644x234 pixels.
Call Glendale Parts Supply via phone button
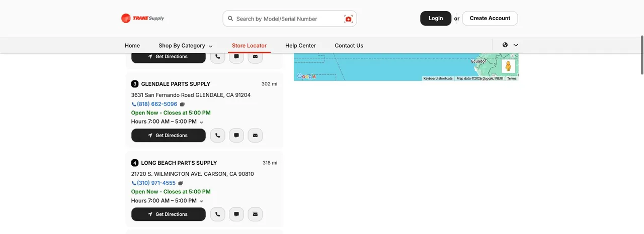coord(217,136)
